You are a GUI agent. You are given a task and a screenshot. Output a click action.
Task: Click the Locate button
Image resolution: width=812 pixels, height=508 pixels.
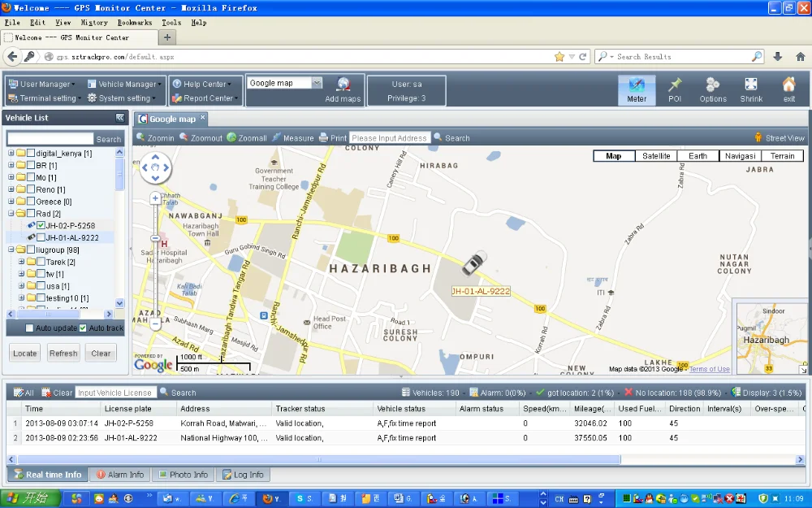pyautogui.click(x=24, y=354)
